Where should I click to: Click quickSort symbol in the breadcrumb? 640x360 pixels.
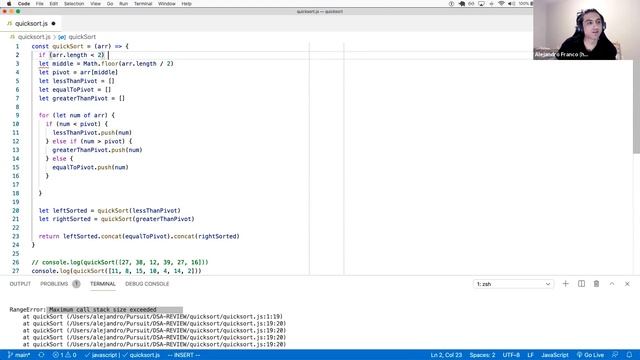[x=82, y=37]
